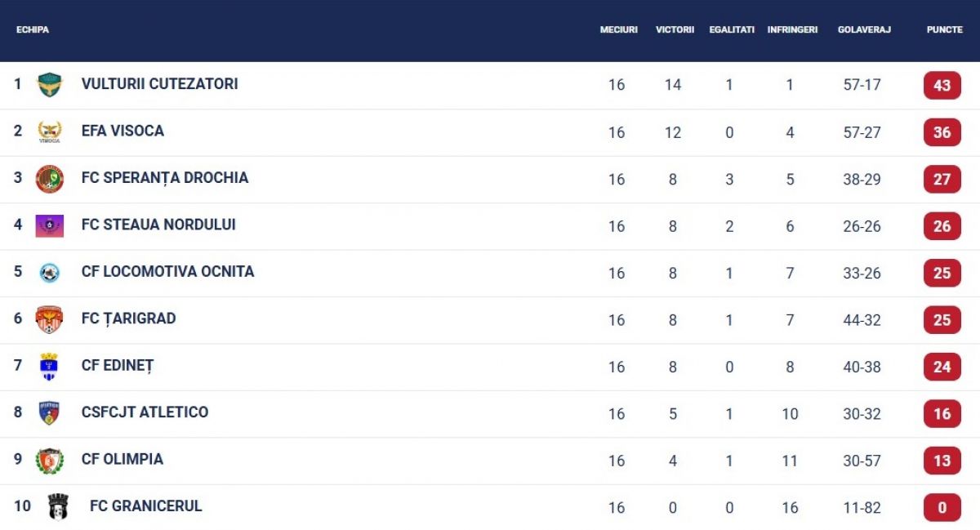Click the Vulturii Cutezatori team logo

(50, 85)
